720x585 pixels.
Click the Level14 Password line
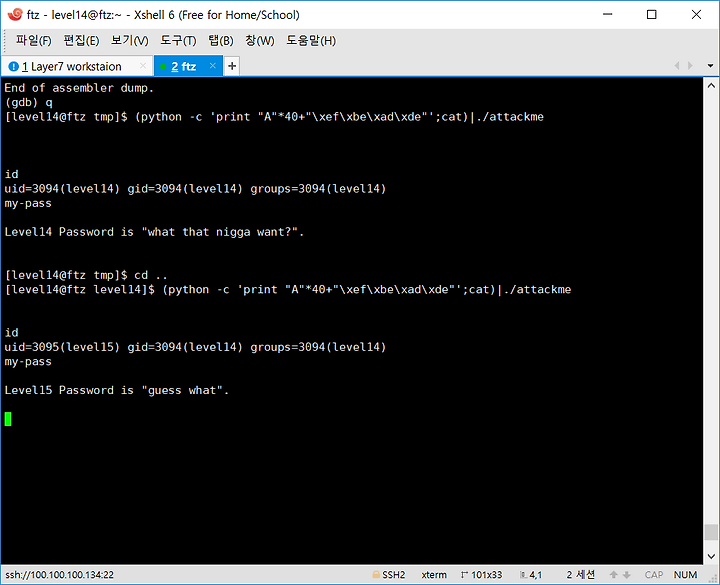coord(154,232)
